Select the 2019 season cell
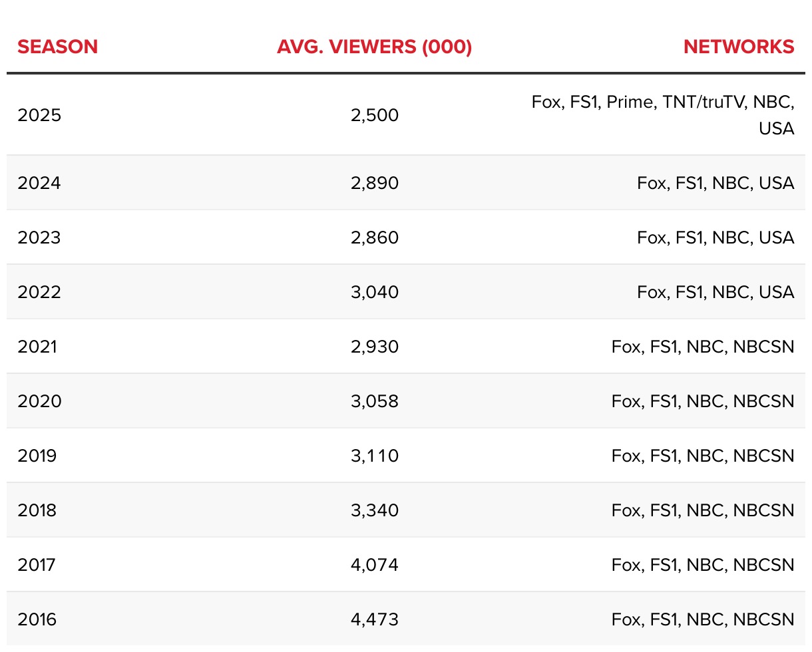The width and height of the screenshot is (812, 652). point(37,456)
